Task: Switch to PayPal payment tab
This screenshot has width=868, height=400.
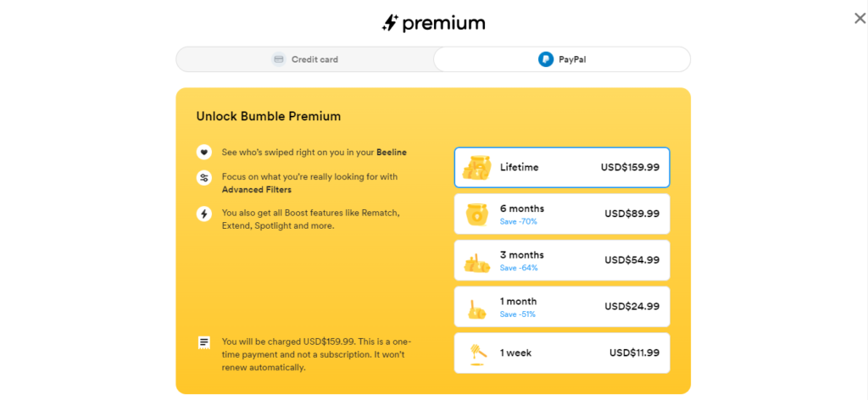Action: [x=562, y=59]
